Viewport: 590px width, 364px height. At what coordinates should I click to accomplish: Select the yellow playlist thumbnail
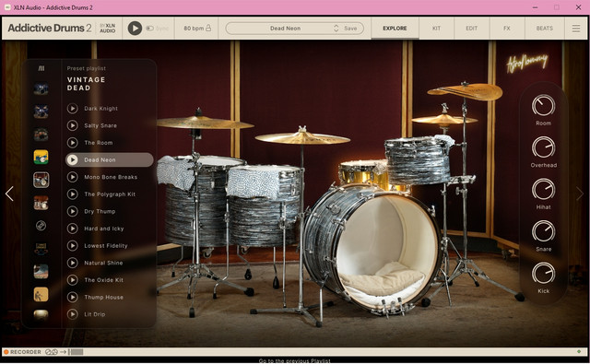pos(41,157)
